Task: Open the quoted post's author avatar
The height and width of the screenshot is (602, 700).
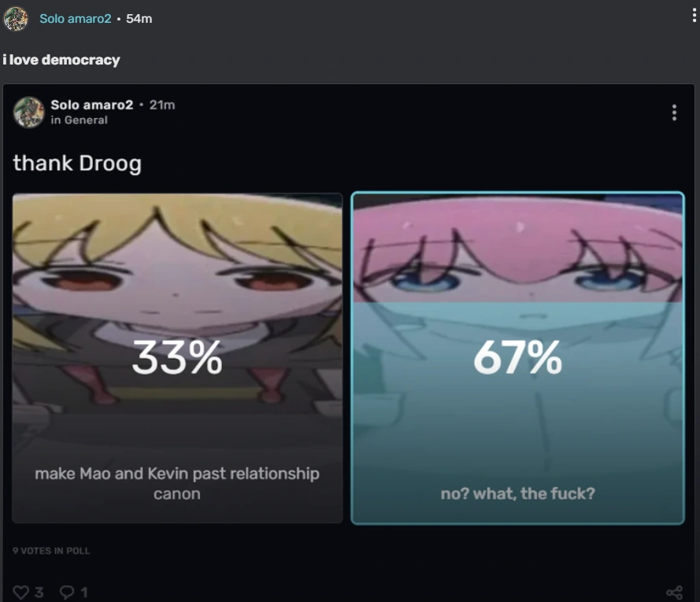Action: tap(28, 112)
